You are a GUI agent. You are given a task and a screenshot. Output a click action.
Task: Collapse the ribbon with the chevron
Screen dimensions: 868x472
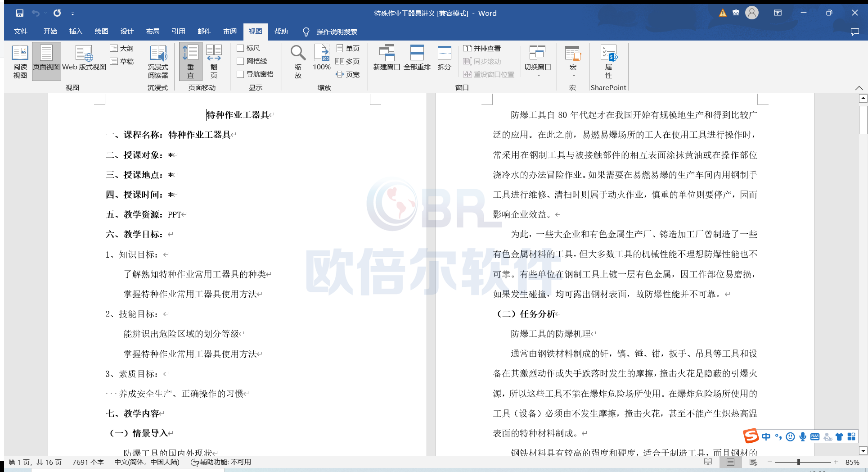click(x=859, y=88)
